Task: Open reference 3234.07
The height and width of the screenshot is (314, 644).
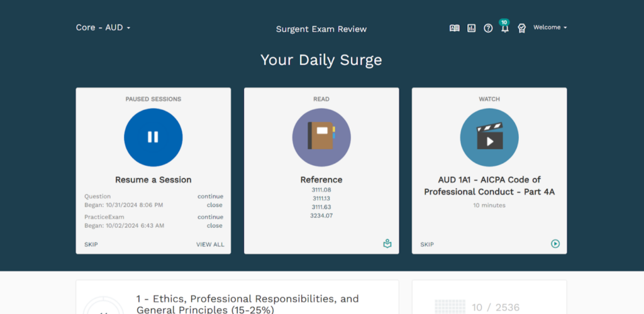Action: [x=321, y=215]
